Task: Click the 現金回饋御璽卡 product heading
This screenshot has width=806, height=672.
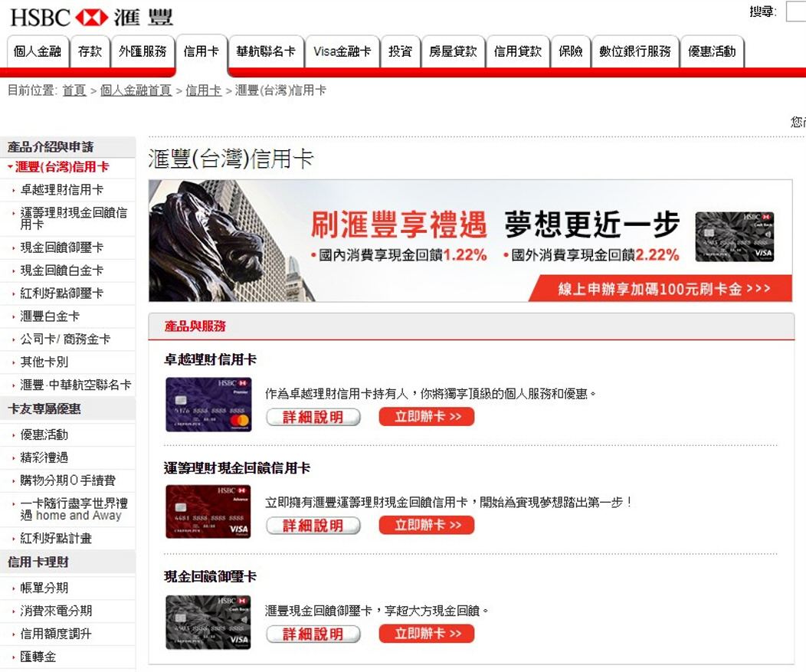Action: tap(210, 576)
